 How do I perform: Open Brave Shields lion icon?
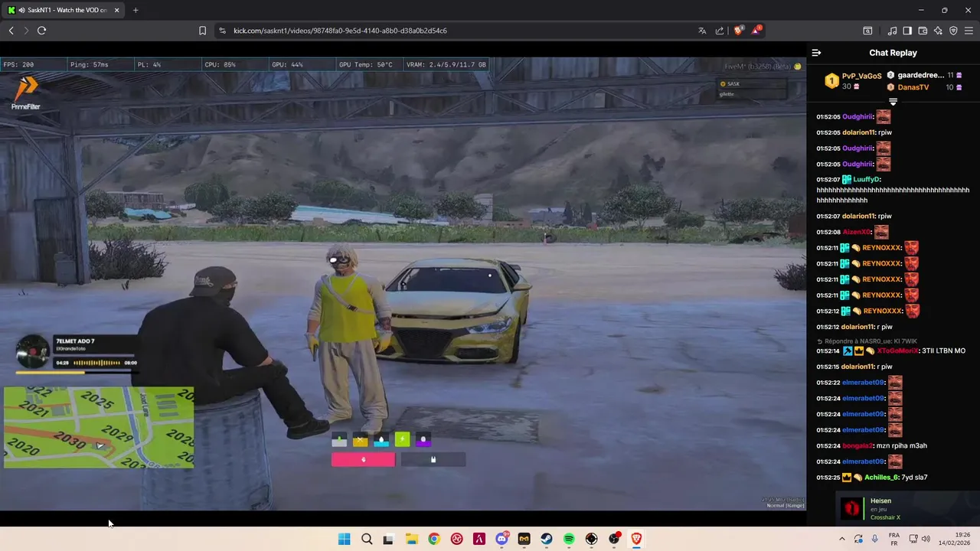tap(739, 31)
